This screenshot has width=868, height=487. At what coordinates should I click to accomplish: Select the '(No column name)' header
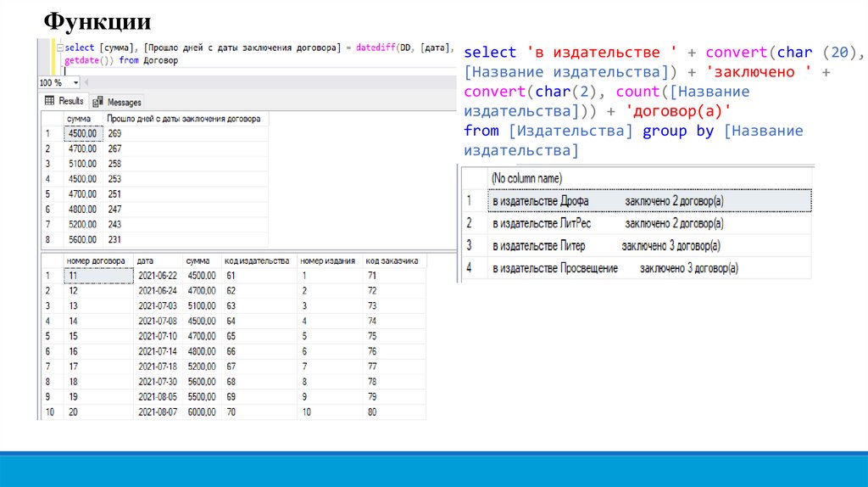(x=526, y=179)
